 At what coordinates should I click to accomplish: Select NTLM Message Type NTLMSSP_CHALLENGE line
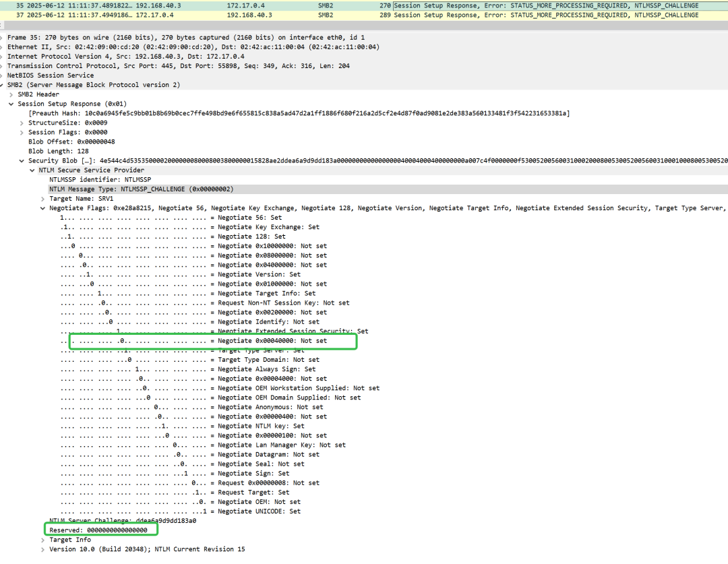point(142,189)
